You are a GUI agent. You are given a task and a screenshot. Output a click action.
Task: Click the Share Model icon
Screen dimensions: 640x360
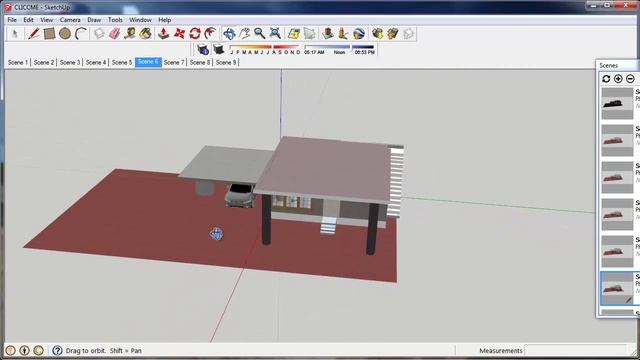click(393, 34)
